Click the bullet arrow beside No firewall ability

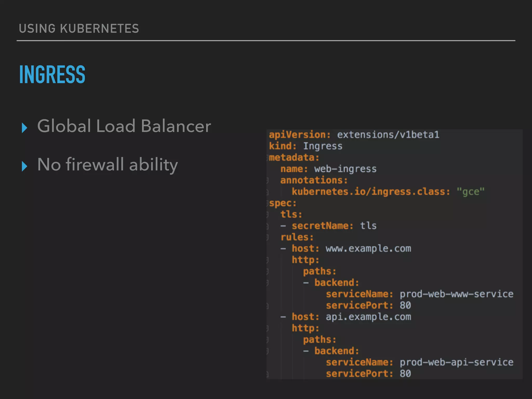25,166
